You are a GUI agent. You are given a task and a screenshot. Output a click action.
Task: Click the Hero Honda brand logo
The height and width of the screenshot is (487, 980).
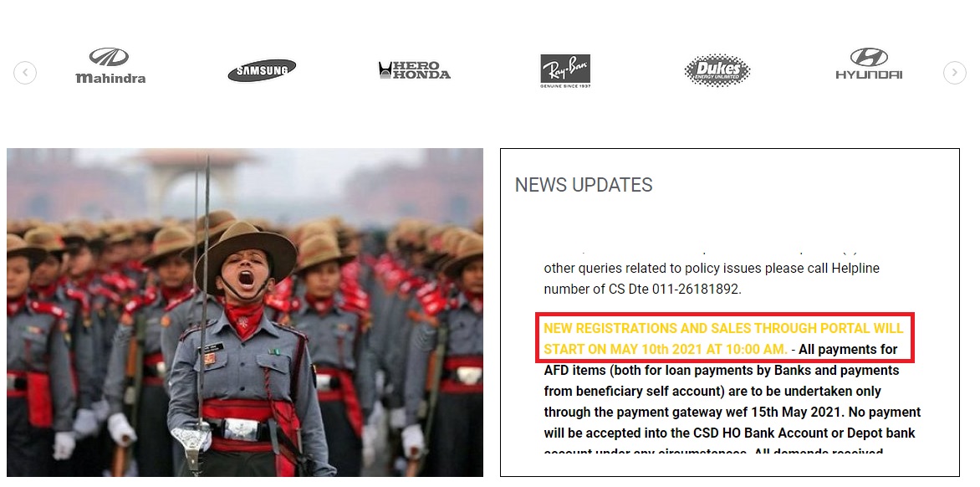coord(415,70)
